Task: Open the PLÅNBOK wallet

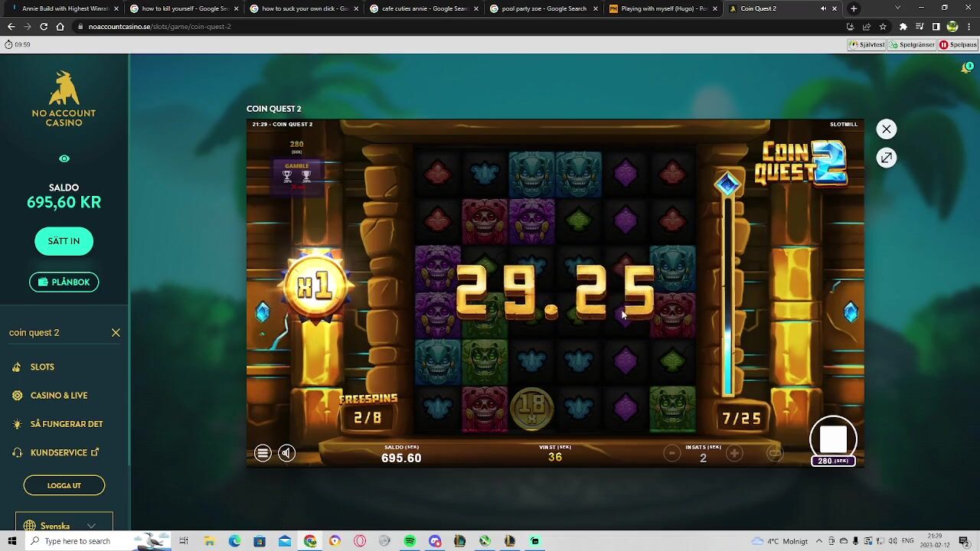Action: [x=64, y=282]
